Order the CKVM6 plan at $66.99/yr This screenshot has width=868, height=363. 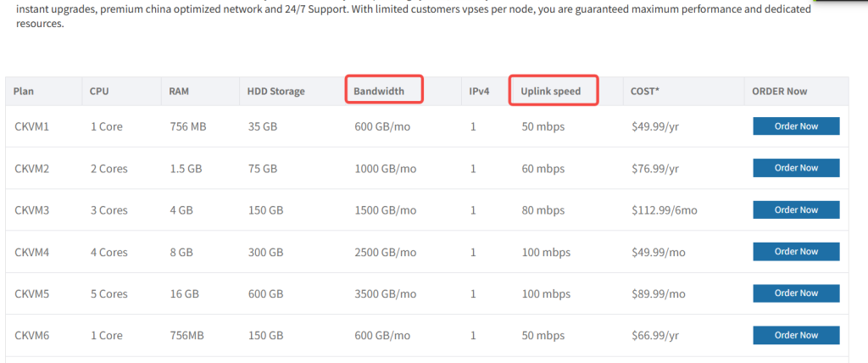[796, 336]
